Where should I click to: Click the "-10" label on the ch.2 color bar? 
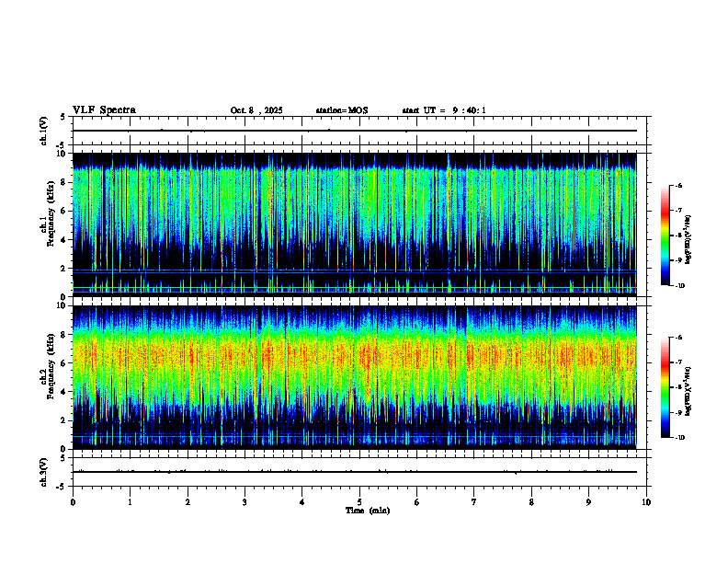point(679,438)
